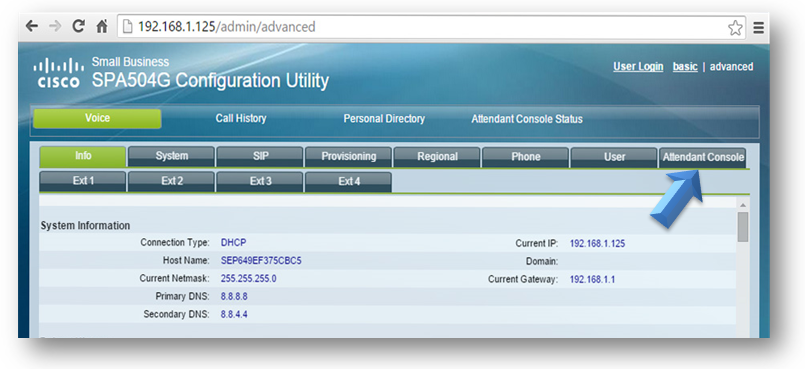
Task: Click the scrollbar up arrow
Action: pyautogui.click(x=743, y=205)
